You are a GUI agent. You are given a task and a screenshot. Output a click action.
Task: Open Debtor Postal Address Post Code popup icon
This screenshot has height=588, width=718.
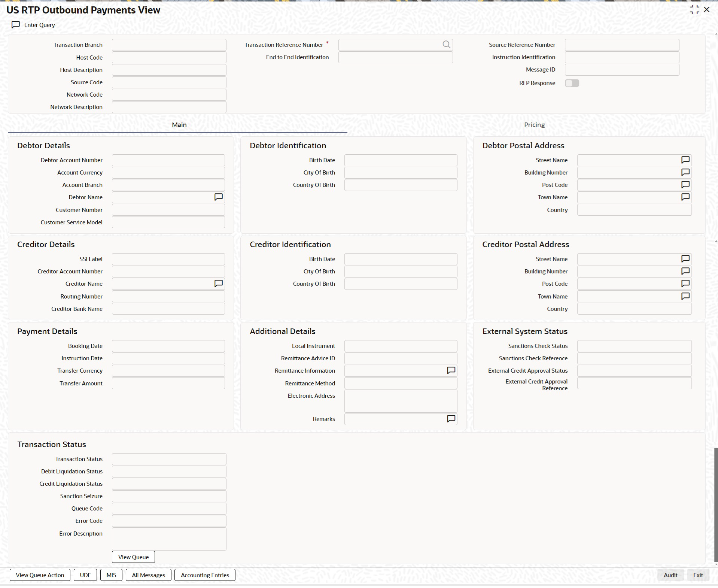pyautogui.click(x=685, y=185)
